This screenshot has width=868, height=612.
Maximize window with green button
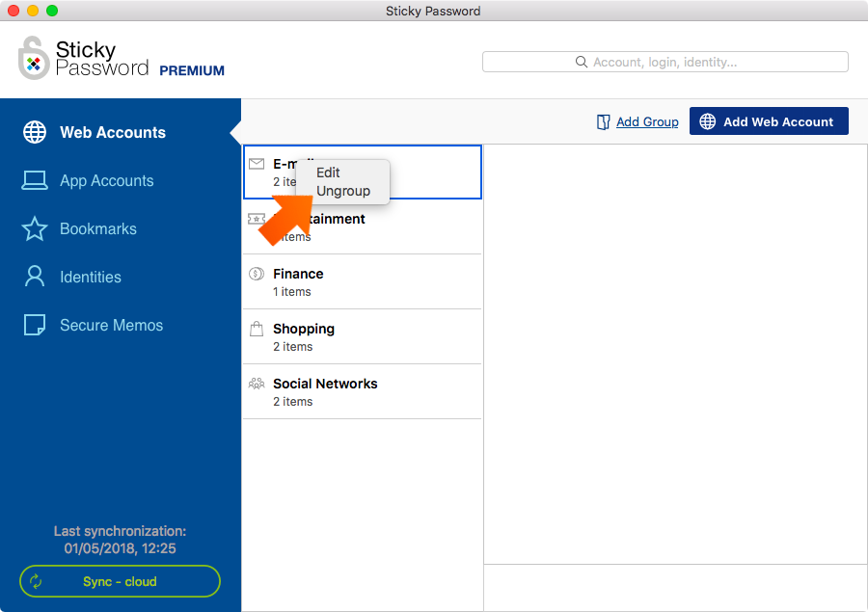point(52,11)
